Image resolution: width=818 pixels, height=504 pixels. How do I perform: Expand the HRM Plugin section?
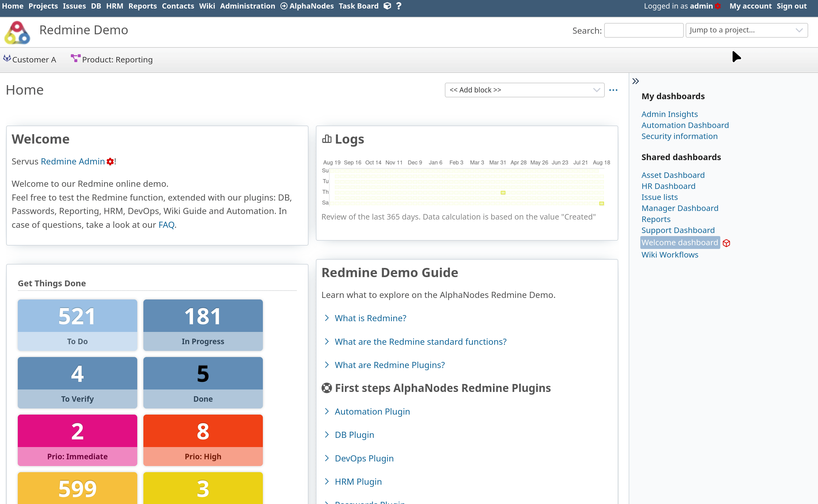pyautogui.click(x=358, y=482)
